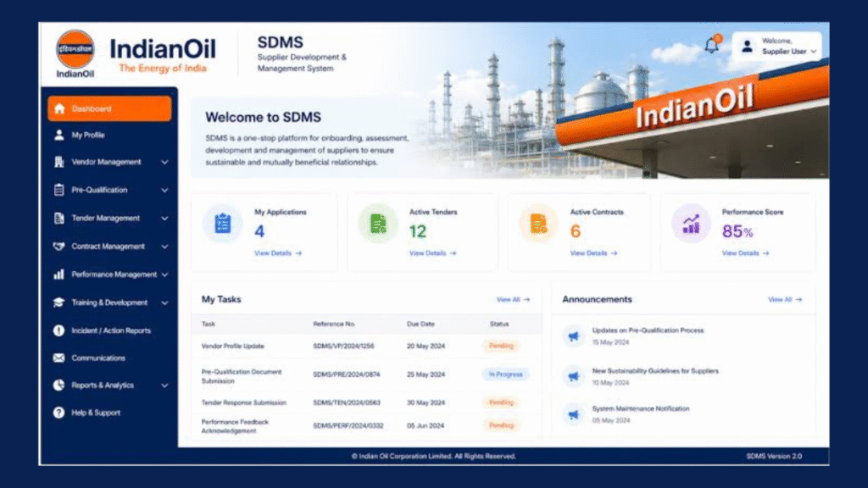Expand the Reports & Analytics chevron
The image size is (868, 488).
pyautogui.click(x=164, y=385)
